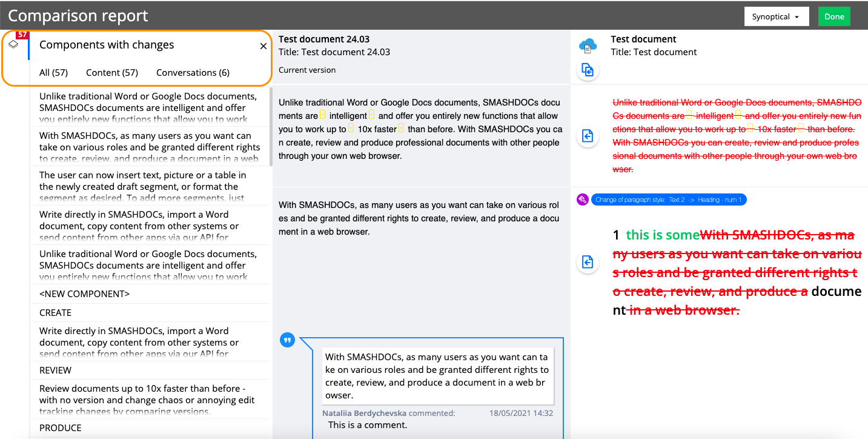The height and width of the screenshot is (439, 868).
Task: Click the copy document icon under cloud icon
Action: click(588, 70)
